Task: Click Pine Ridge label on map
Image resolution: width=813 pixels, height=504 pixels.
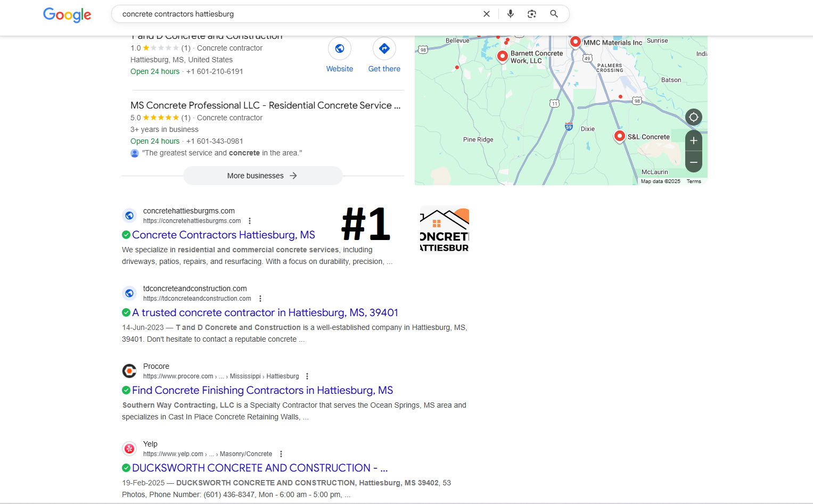Action: (478, 139)
